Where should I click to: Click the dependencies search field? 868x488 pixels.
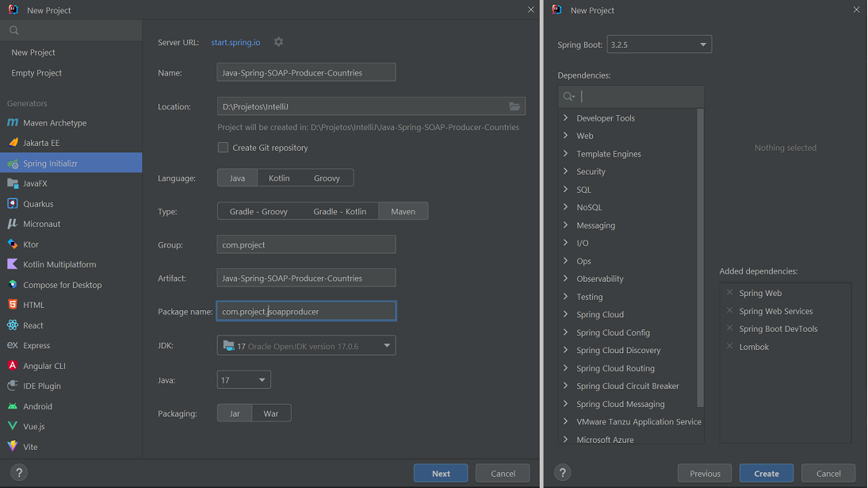[x=631, y=96]
